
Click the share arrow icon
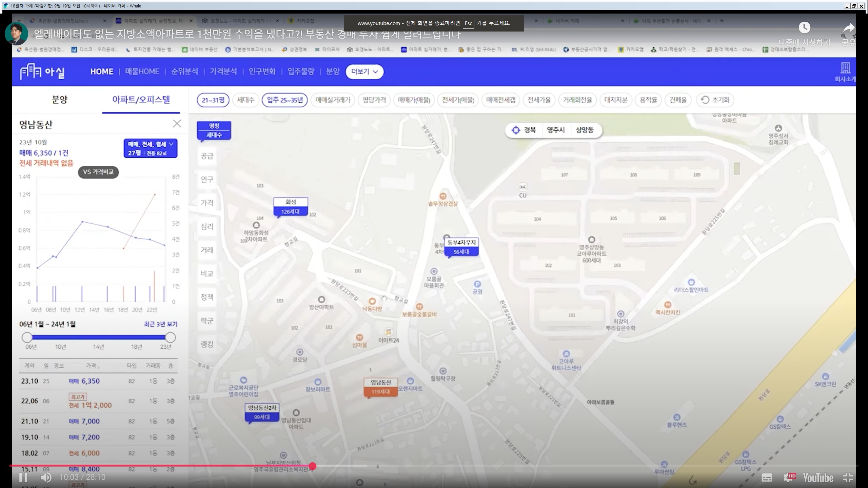point(849,28)
